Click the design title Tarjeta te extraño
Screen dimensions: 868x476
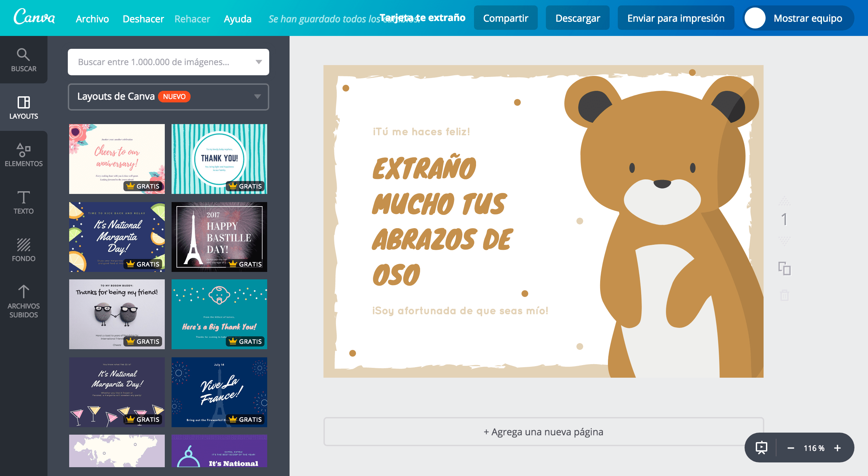[x=422, y=17]
